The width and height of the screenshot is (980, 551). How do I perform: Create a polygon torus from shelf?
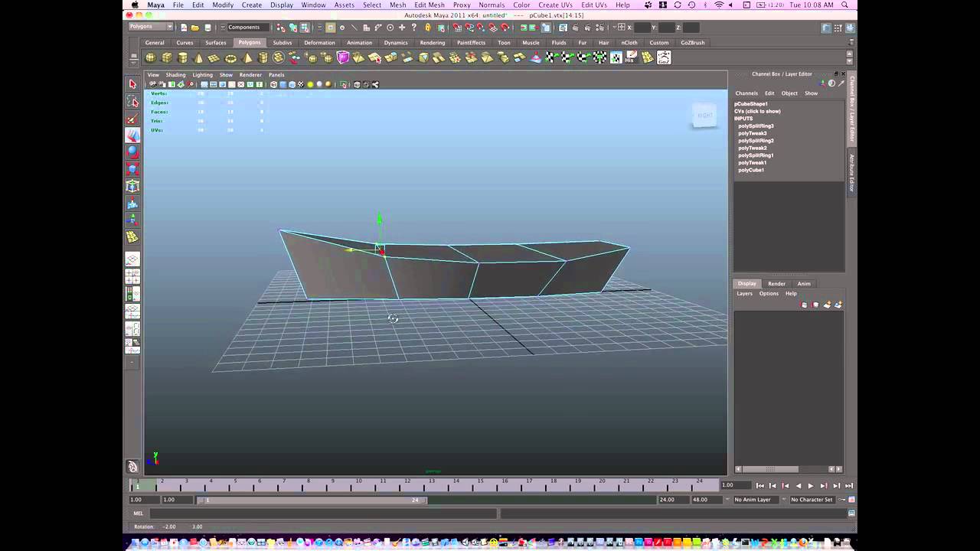(230, 57)
